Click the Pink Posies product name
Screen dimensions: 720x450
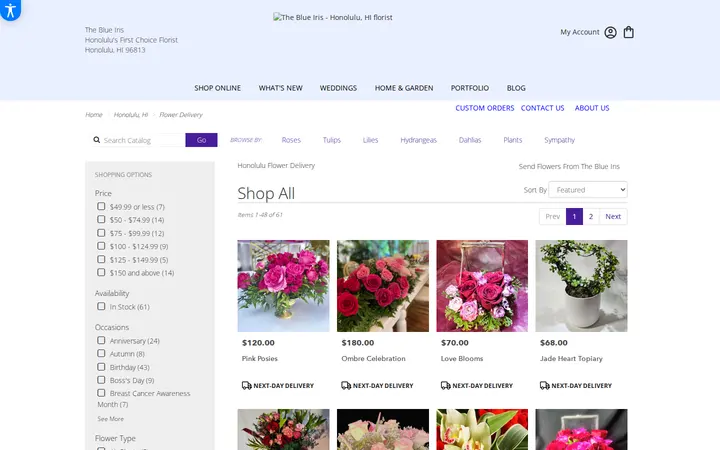point(259,359)
